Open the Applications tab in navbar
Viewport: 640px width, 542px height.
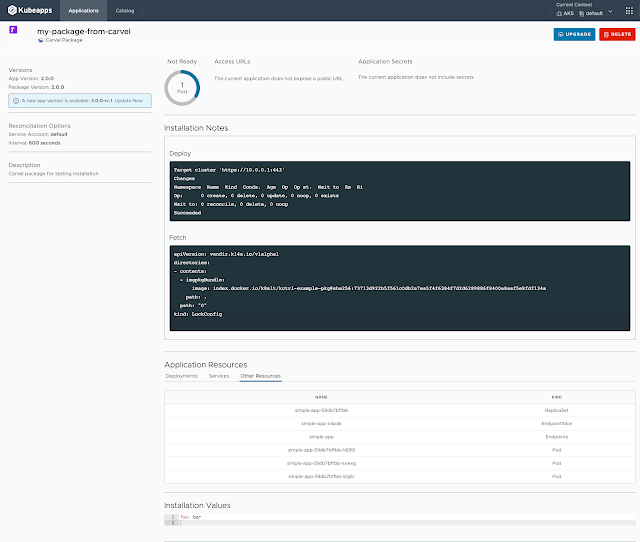pos(82,11)
